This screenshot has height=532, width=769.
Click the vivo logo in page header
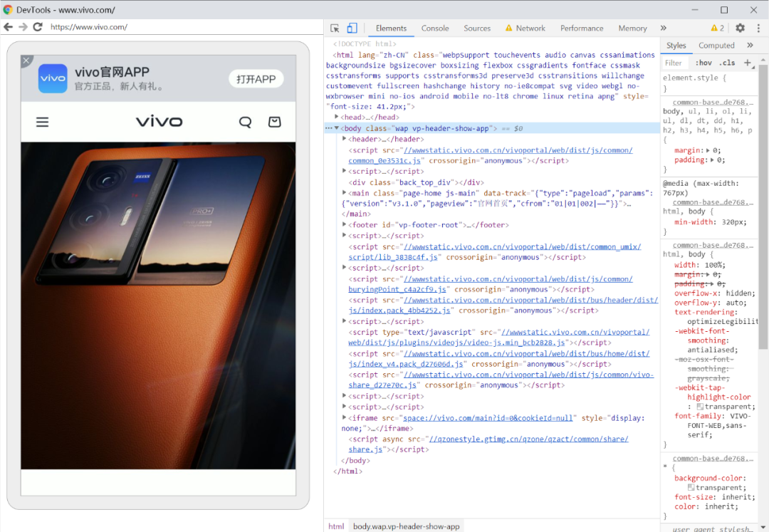159,122
